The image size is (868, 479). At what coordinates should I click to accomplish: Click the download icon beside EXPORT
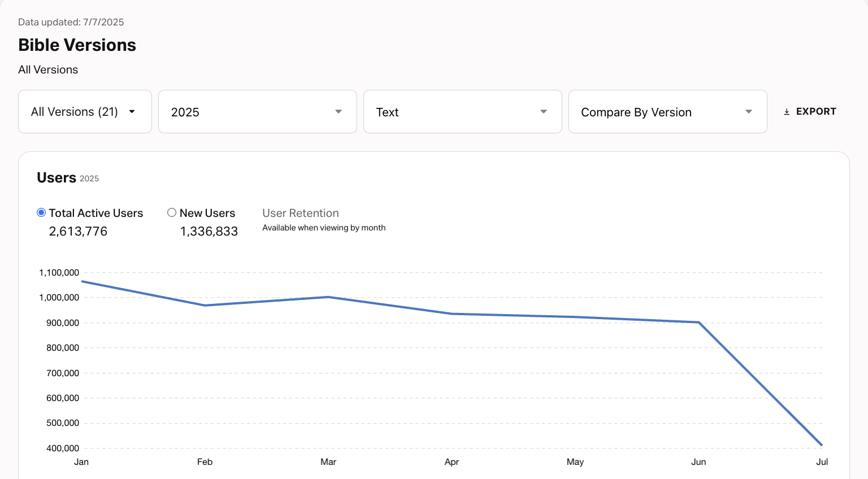[x=787, y=112]
